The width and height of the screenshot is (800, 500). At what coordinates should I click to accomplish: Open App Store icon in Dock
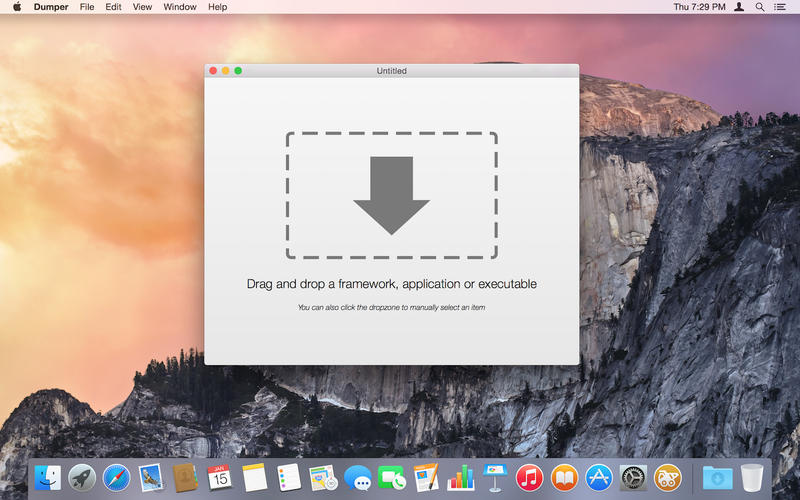click(598, 478)
